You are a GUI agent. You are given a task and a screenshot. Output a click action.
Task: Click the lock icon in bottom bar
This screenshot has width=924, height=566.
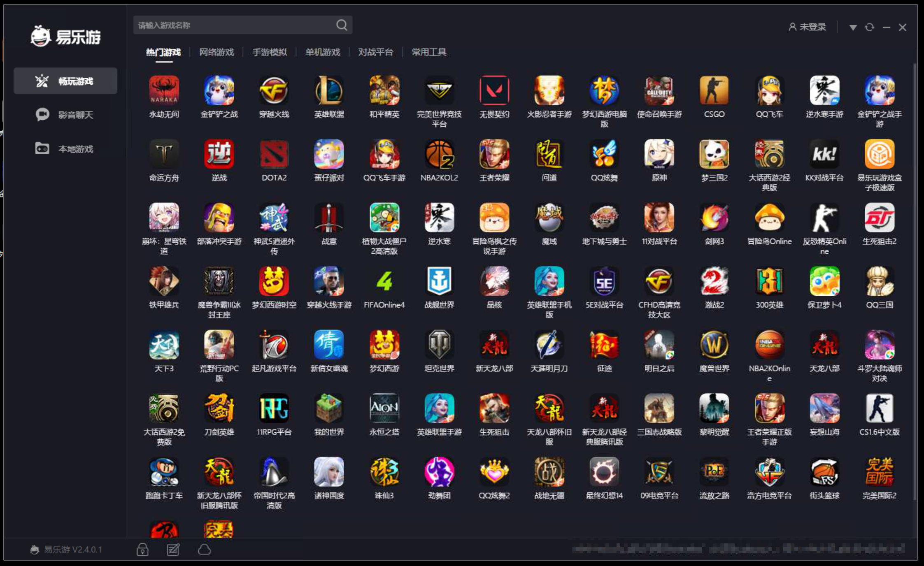pyautogui.click(x=142, y=549)
